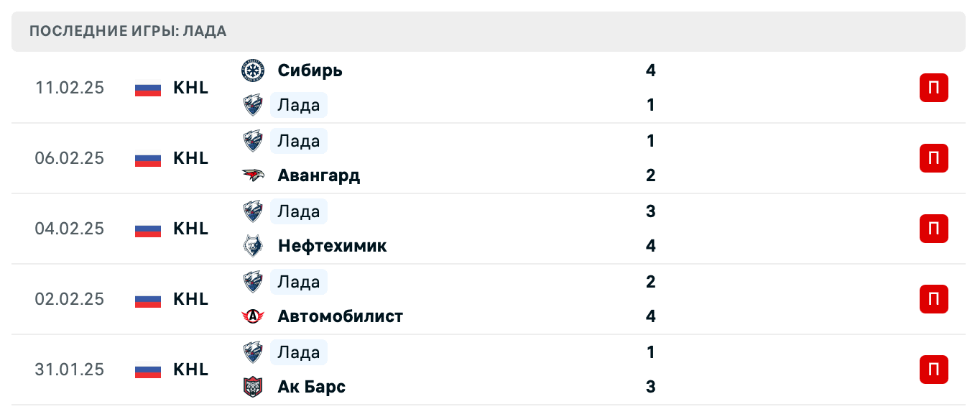Click loss badge for 04.02.25 match

[x=933, y=229]
